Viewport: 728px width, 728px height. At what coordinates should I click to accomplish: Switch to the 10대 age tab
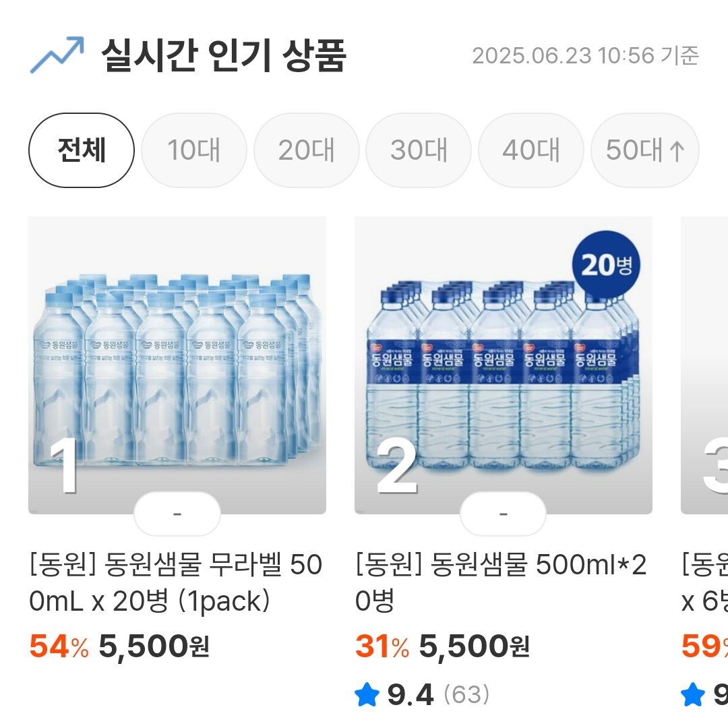pyautogui.click(x=194, y=150)
